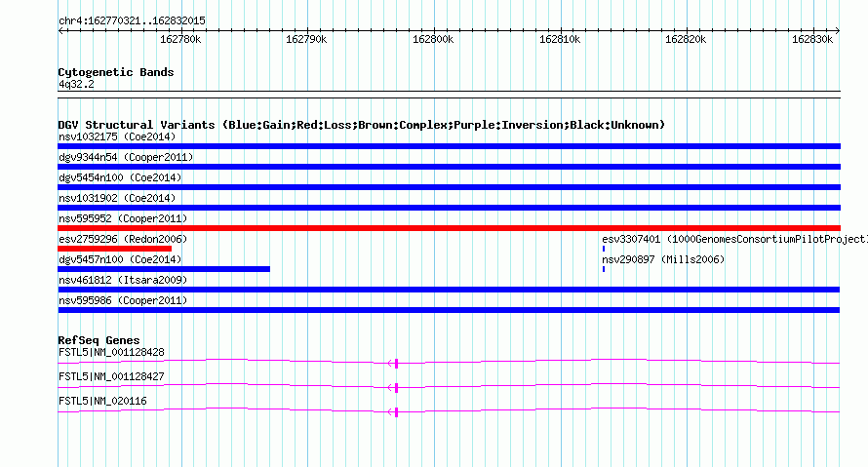868x467 pixels.
Task: Click the nsv595986 (Cooper2011) label
Action: (x=123, y=300)
